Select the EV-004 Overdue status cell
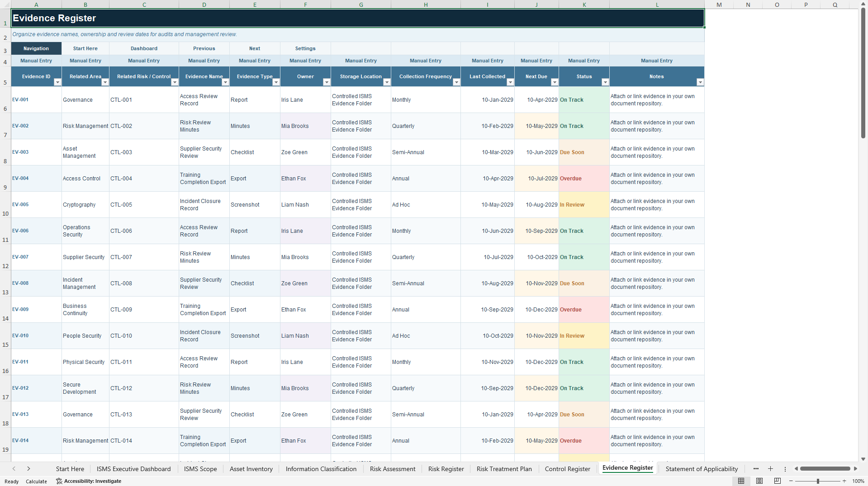 (x=584, y=179)
